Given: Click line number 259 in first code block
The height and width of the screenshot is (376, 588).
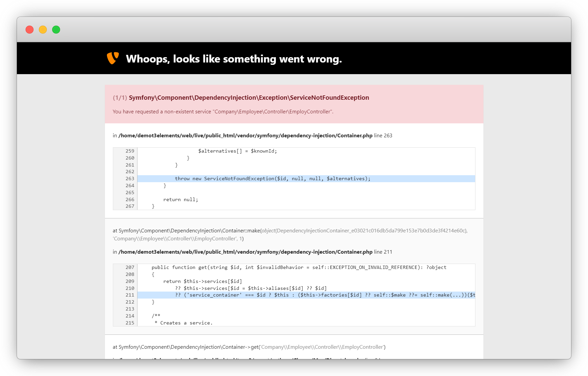Looking at the screenshot, I should click(130, 151).
